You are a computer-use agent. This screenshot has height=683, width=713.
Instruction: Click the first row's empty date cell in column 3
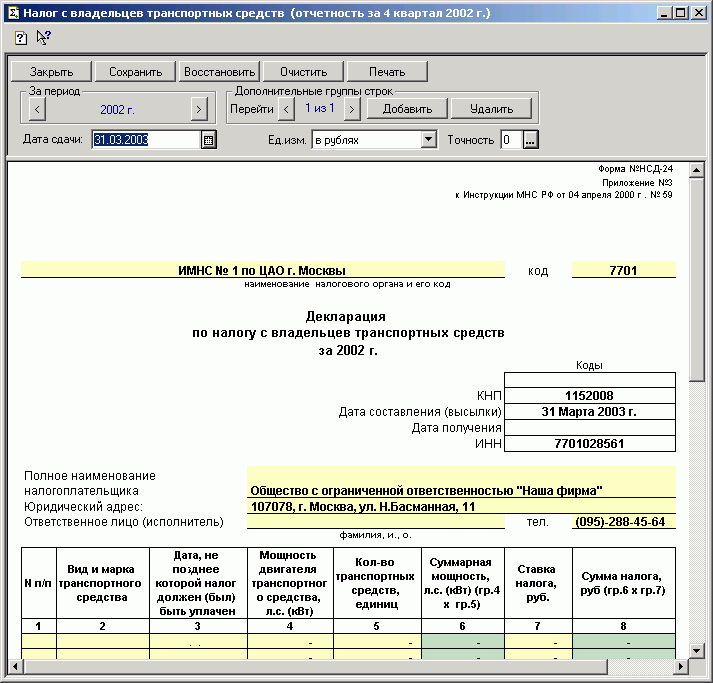(198, 641)
